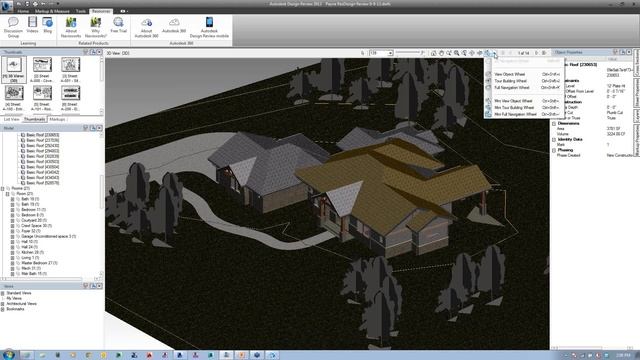The width and height of the screenshot is (640, 360).
Task: Select the Pan hand tool
Action: tap(441, 53)
